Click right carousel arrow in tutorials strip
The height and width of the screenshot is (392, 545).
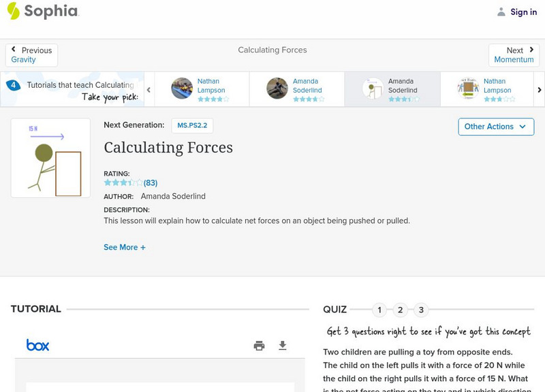pyautogui.click(x=539, y=90)
